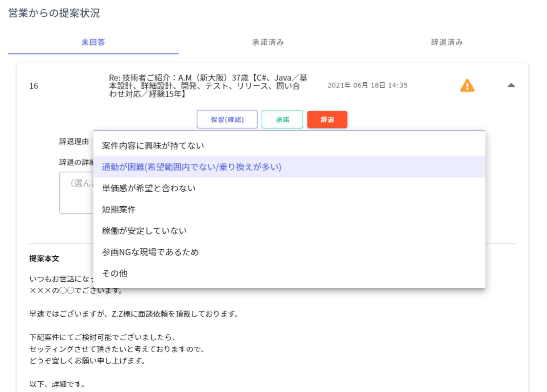Click the 辞退理由 label
The image size is (547, 392).
pos(74,141)
